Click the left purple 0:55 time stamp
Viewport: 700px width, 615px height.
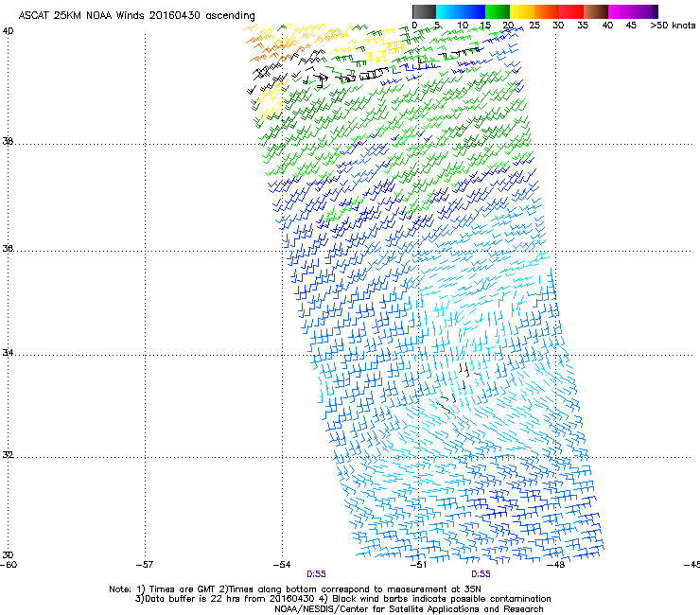click(x=316, y=574)
